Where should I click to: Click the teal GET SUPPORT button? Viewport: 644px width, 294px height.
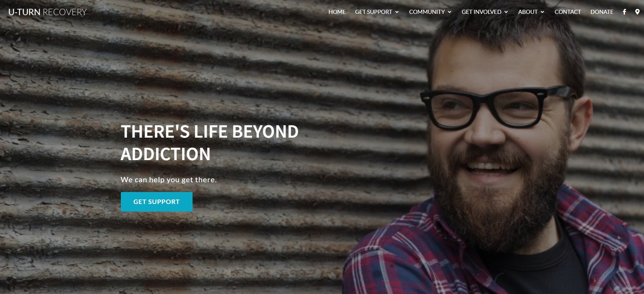(x=156, y=202)
